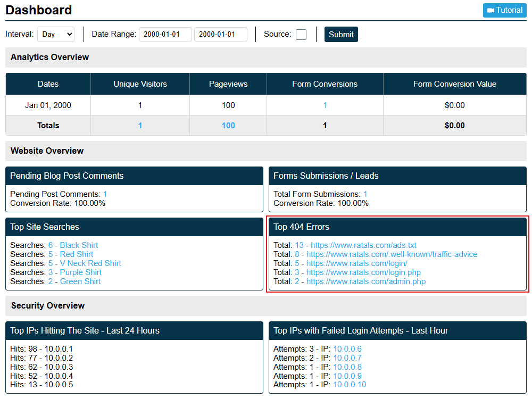Open the V Neck Red Shirt search link
This screenshot has width=532, height=399.
[x=90, y=263]
